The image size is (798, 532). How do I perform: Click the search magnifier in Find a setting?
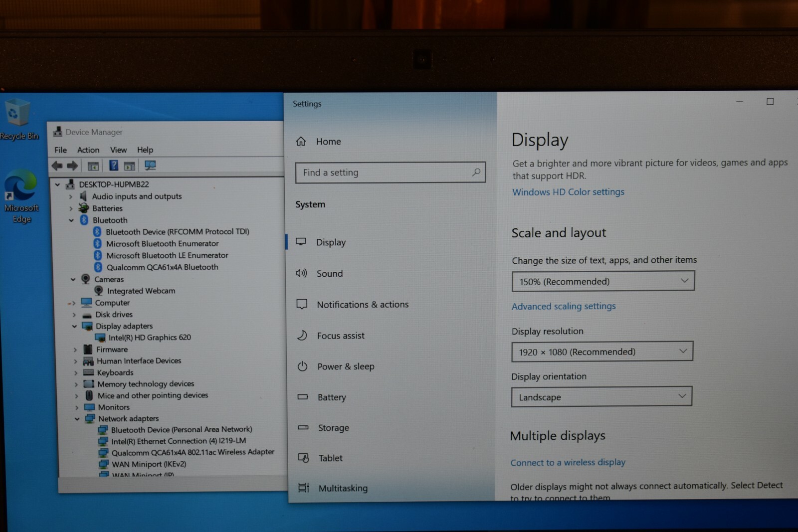coord(476,172)
